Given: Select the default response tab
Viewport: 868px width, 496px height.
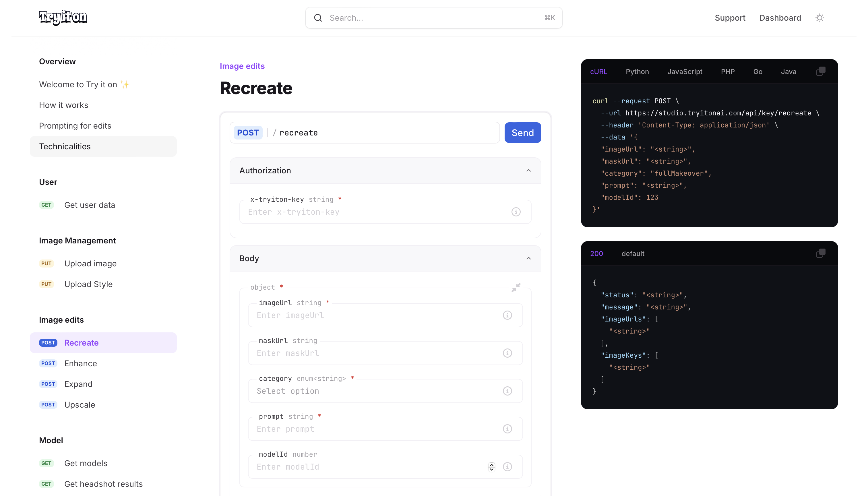Looking at the screenshot, I should (x=633, y=253).
